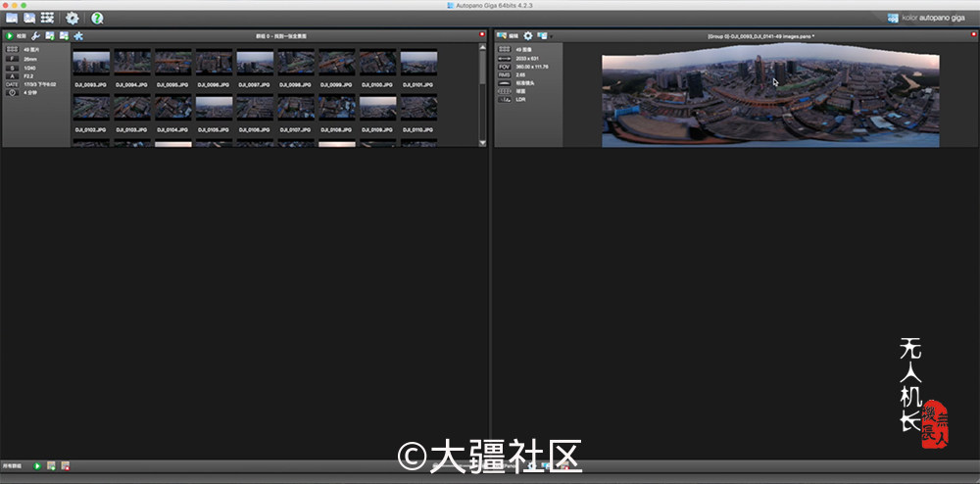This screenshot has width=980, height=484.
Task: Click the focal length F icon showing 26mm
Action: 13,58
